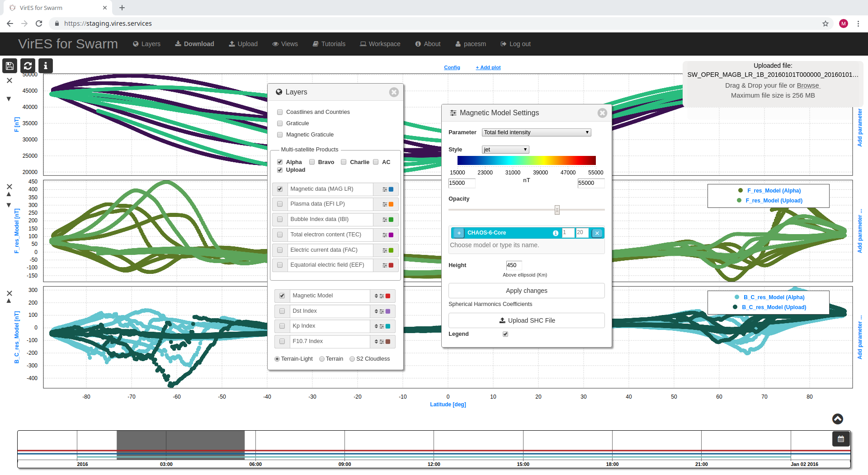Open the Workspace menu

(380, 44)
